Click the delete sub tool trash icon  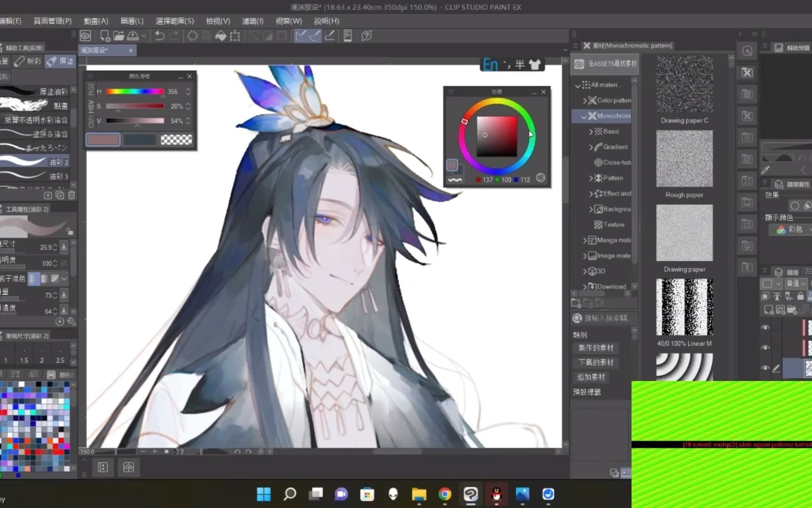tap(71, 195)
